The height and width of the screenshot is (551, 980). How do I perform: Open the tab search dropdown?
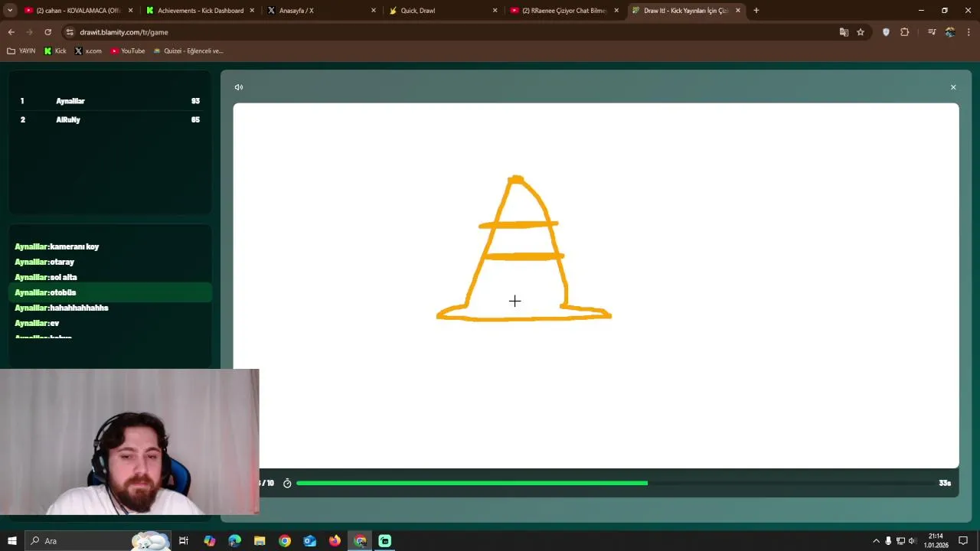tap(10, 11)
